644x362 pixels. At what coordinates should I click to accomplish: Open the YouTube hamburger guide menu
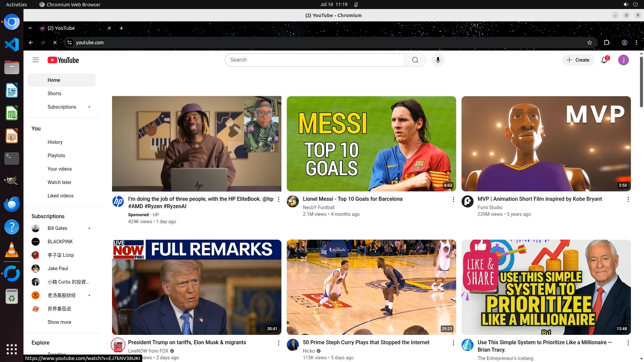point(36,60)
